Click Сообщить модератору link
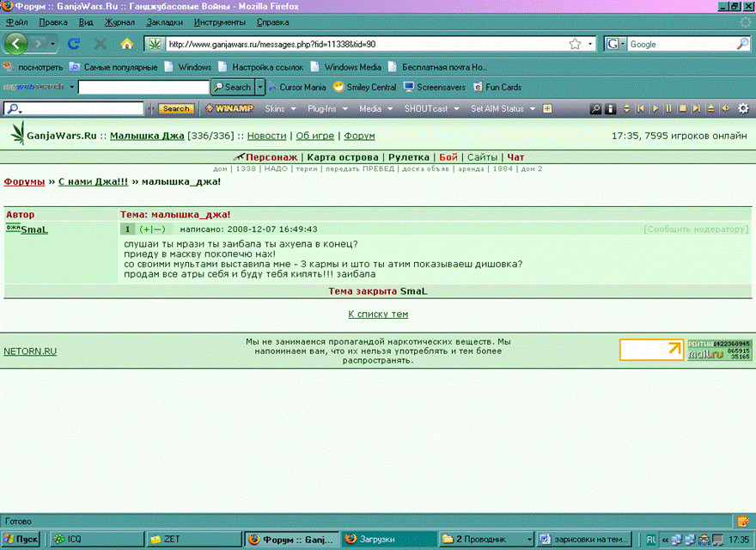This screenshot has height=550, width=756. pos(696,229)
